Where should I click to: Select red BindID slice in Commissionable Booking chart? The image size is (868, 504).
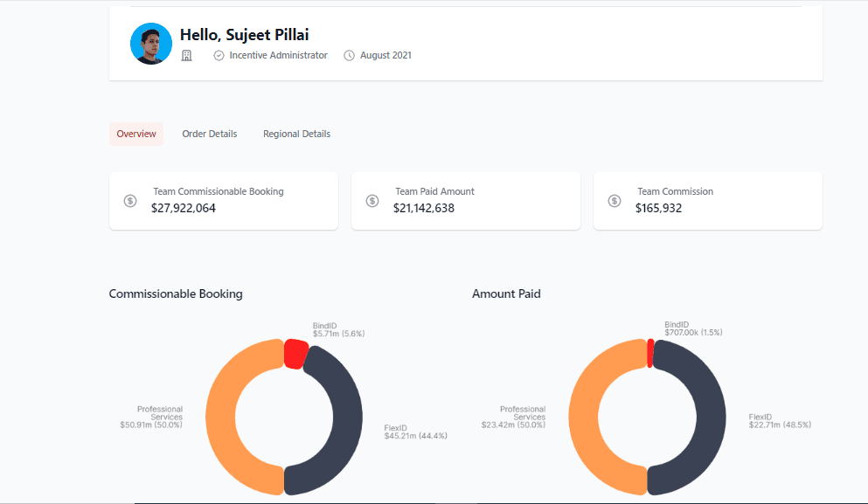point(295,354)
